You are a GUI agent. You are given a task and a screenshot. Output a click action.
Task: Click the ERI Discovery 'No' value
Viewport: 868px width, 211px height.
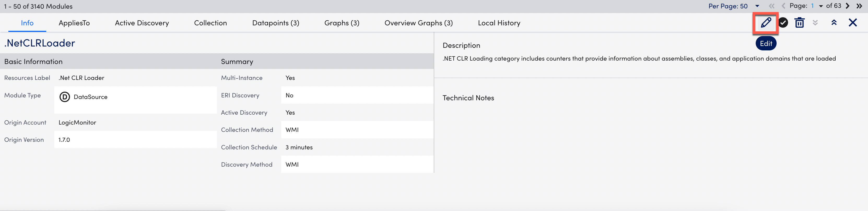coord(289,95)
